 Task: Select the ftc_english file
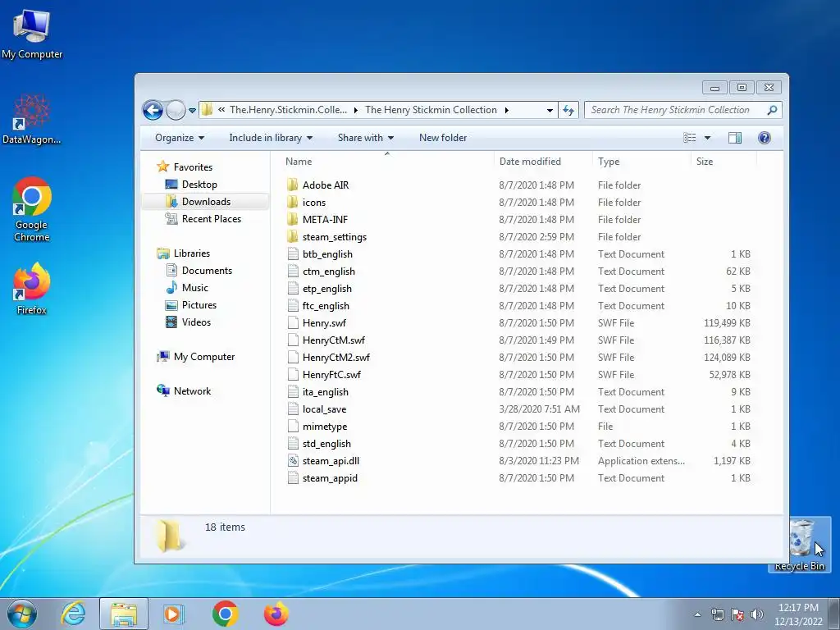[326, 306]
